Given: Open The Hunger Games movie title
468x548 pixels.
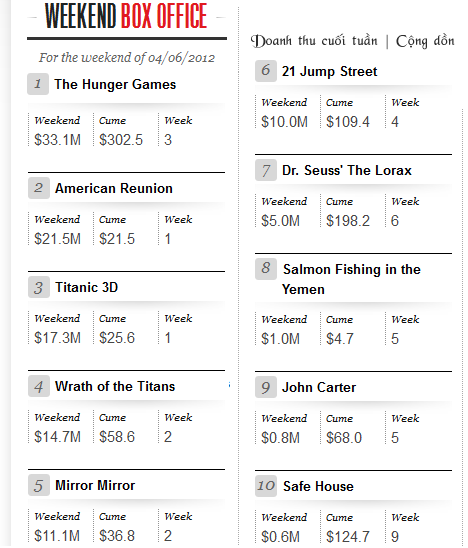Looking at the screenshot, I should click(x=115, y=85).
